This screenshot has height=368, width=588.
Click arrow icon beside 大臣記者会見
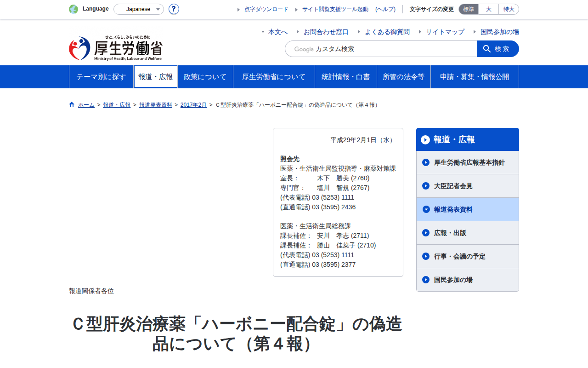[426, 186]
